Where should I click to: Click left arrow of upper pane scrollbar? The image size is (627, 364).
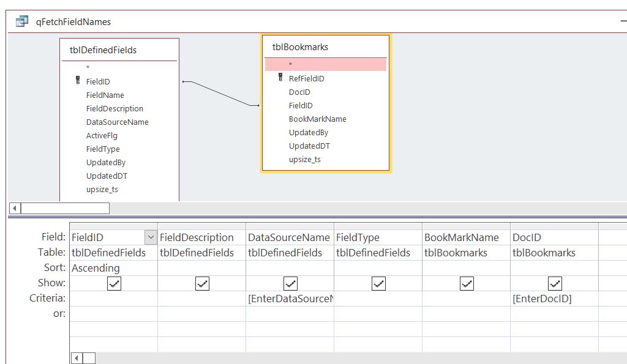tap(15, 208)
